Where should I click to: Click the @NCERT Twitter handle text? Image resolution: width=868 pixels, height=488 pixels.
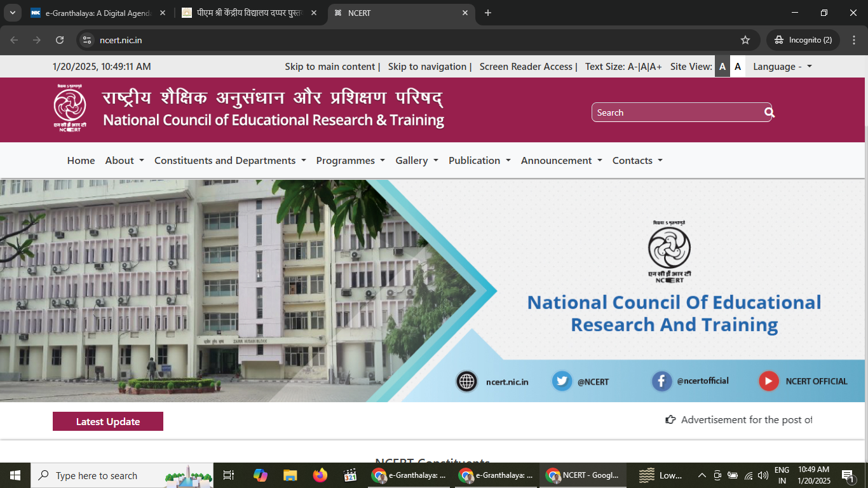[x=593, y=382]
